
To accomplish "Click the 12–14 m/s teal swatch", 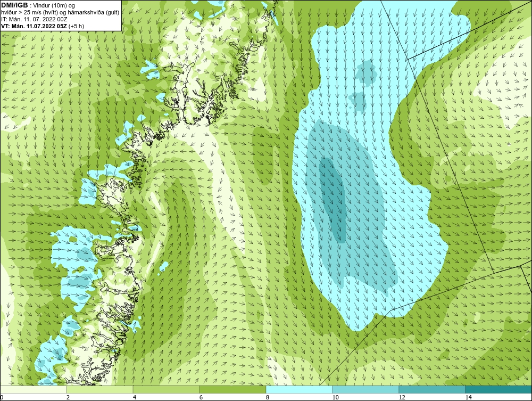I will [x=432, y=389].
